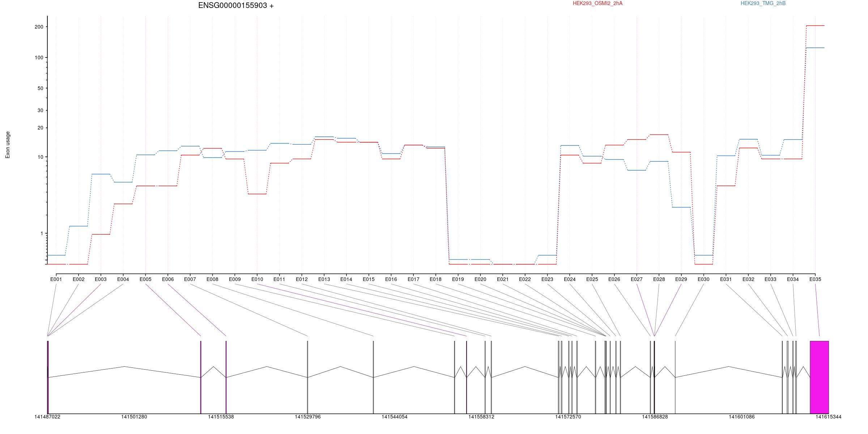Click the E024 exon label
This screenshot has width=868, height=434.
click(x=570, y=279)
